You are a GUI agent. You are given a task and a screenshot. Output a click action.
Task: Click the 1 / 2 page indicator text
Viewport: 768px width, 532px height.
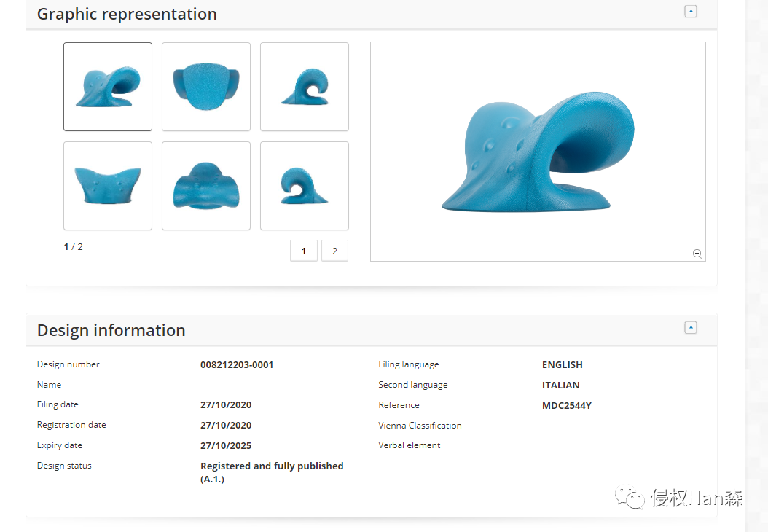pyautogui.click(x=73, y=247)
